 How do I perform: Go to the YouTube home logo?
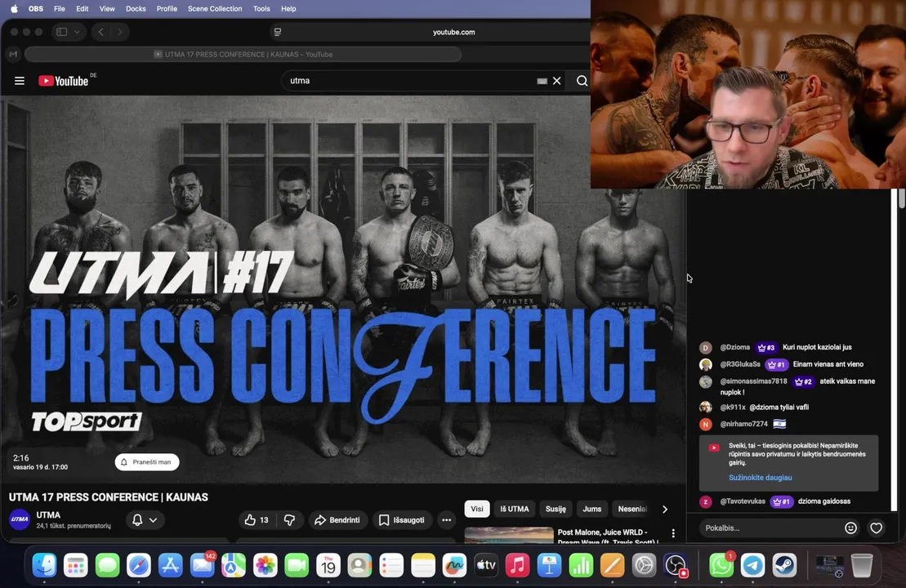click(x=64, y=81)
